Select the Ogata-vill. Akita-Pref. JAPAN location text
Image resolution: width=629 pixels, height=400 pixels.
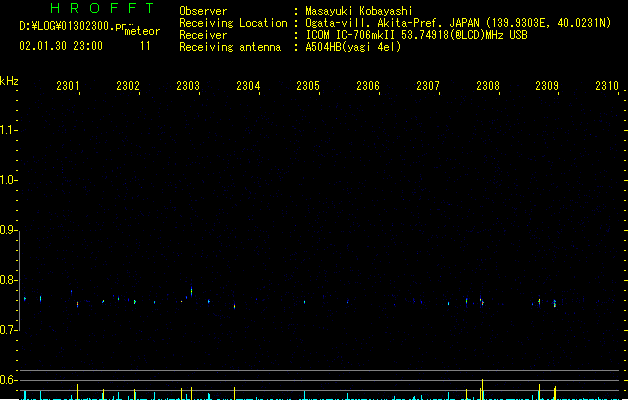click(x=458, y=23)
